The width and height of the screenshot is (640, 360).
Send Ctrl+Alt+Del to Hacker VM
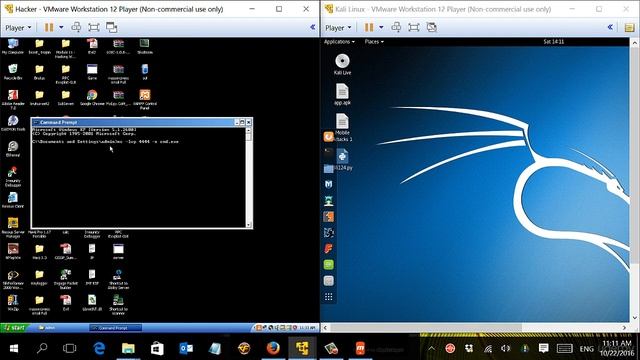(x=76, y=27)
